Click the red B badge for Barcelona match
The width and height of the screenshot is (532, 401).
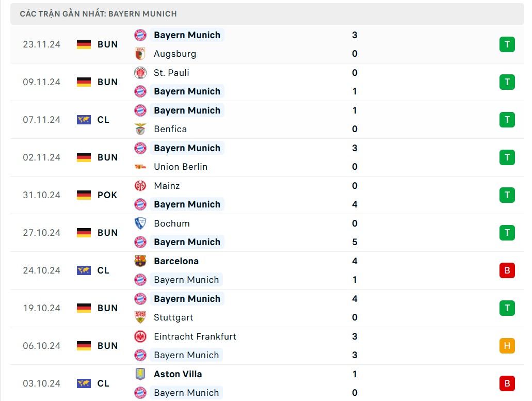click(507, 270)
